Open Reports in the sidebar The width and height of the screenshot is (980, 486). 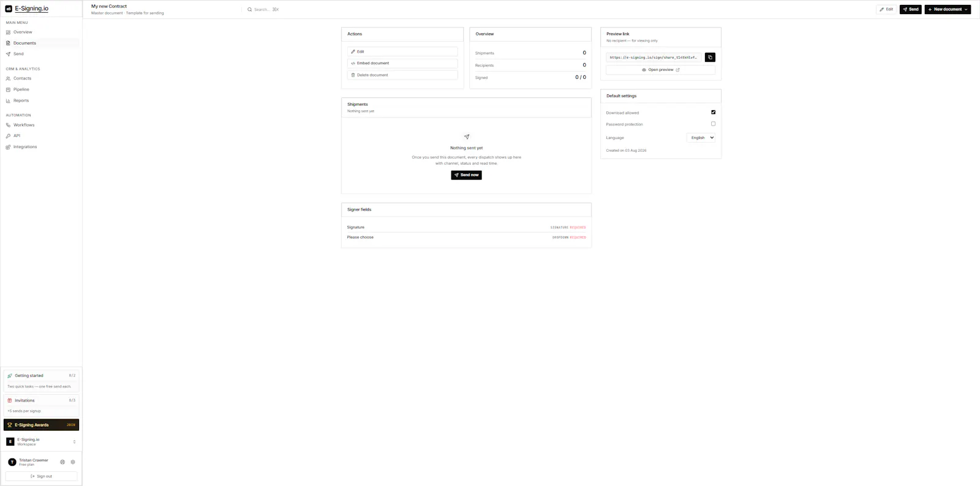41,100
